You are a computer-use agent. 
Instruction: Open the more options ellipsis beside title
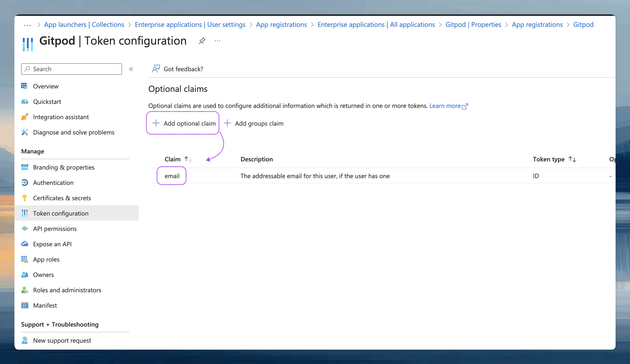pos(218,41)
